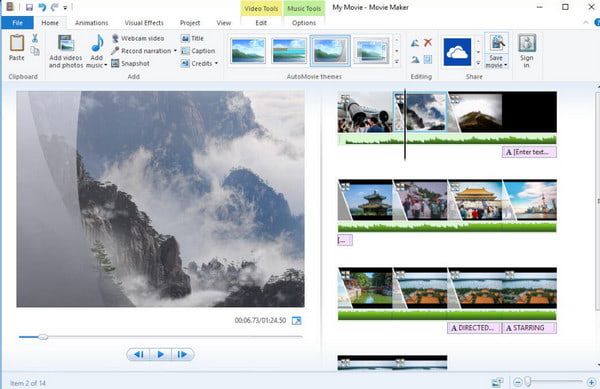Screen dimensions: 600x389
Task: Open Video Tools Edit tab
Action: pyautogui.click(x=261, y=23)
